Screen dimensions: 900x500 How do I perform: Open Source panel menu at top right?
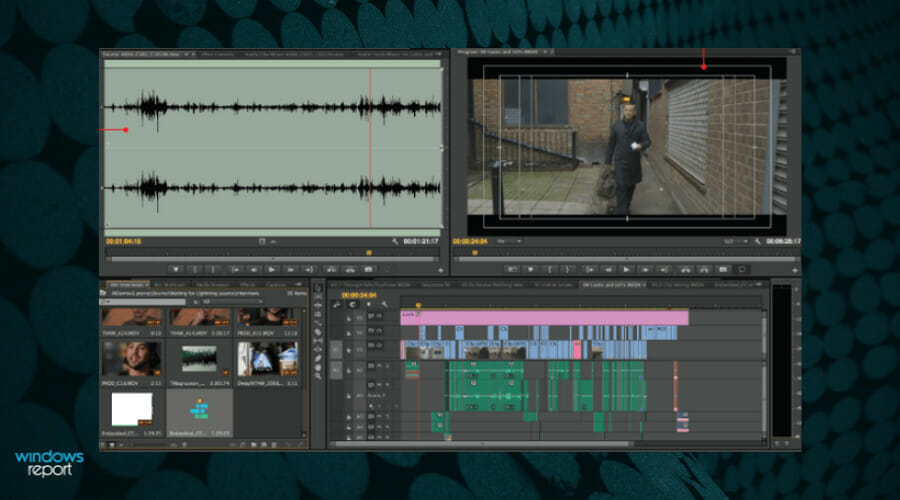(440, 54)
